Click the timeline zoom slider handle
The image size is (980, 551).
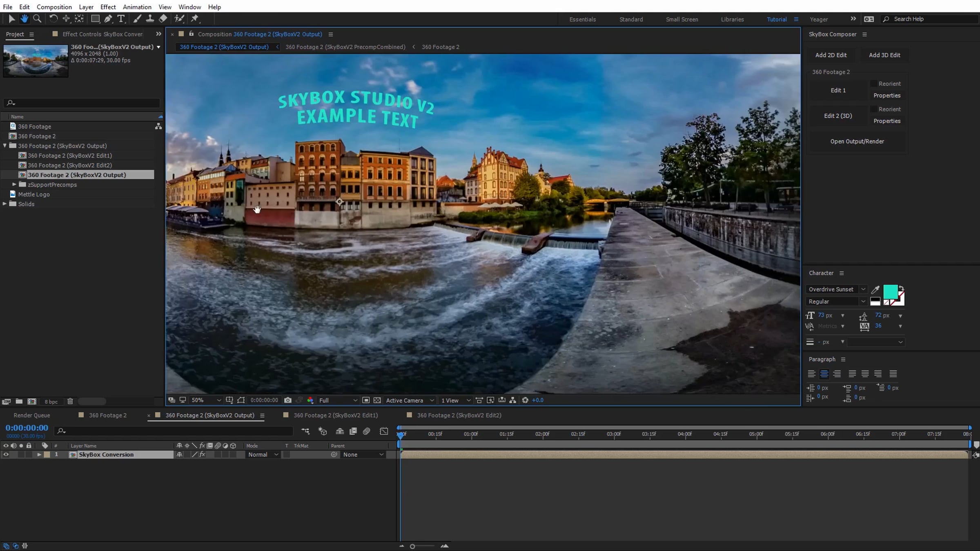(x=412, y=547)
